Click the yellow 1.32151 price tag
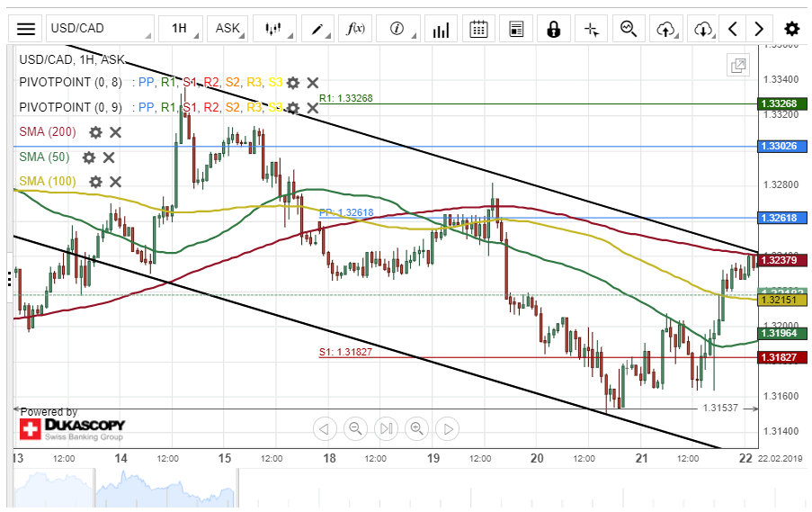Image resolution: width=812 pixels, height=512 pixels. coord(782,300)
